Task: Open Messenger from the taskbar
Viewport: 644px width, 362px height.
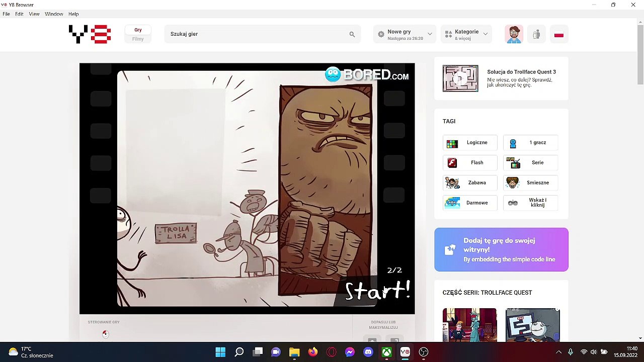Action: [x=350, y=352]
